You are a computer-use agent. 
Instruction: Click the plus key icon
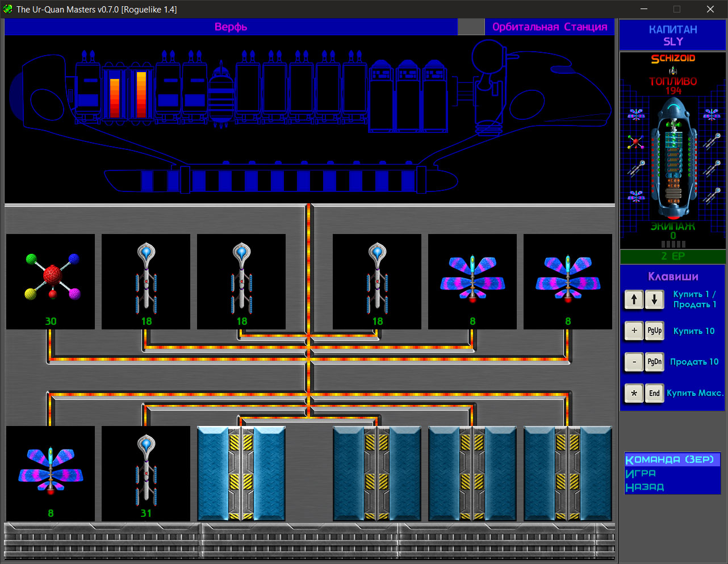(634, 331)
